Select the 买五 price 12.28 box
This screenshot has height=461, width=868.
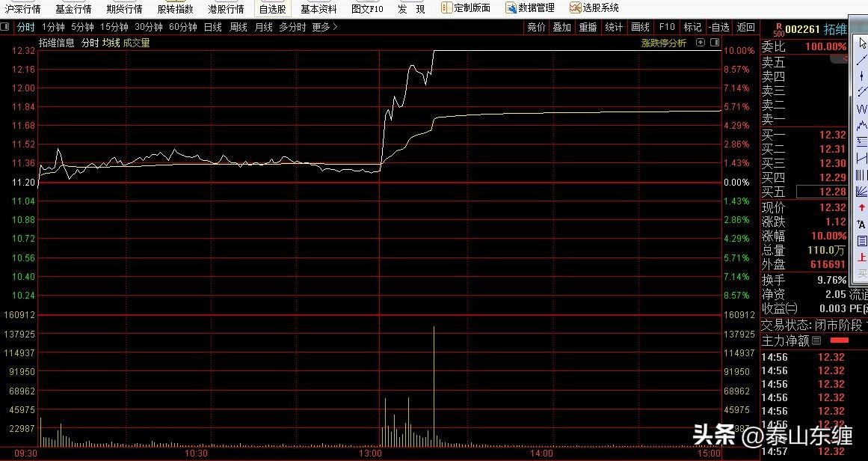(x=822, y=192)
